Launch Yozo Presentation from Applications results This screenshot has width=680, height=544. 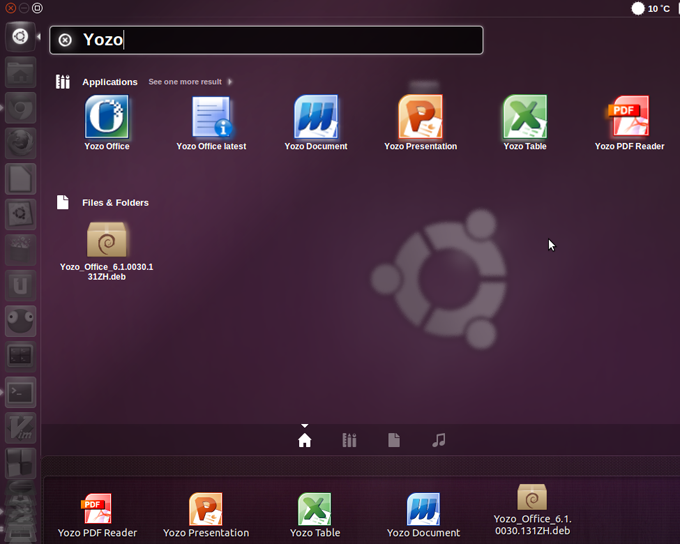pyautogui.click(x=420, y=123)
